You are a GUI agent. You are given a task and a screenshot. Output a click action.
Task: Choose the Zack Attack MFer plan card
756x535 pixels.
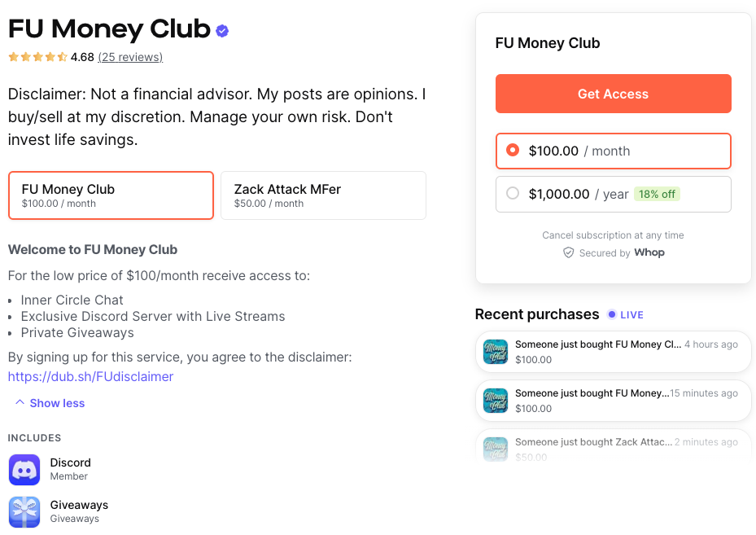click(x=322, y=195)
